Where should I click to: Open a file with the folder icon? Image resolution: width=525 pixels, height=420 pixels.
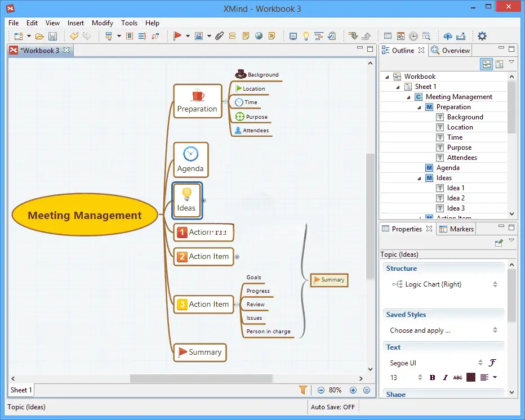(x=39, y=36)
